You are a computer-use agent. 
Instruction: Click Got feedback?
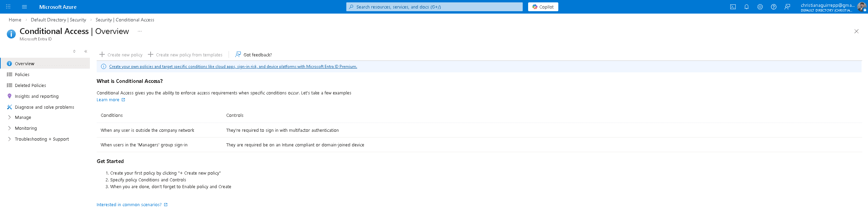tap(254, 55)
